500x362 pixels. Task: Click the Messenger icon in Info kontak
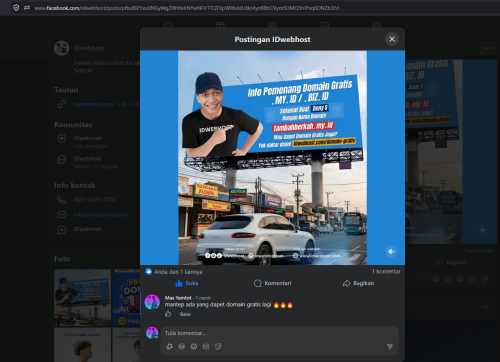61,230
